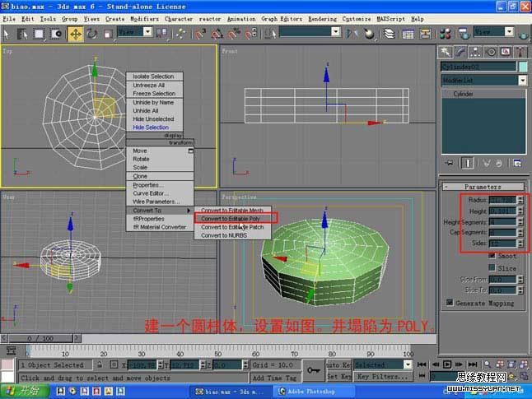532x399 pixels.
Task: Toggle Show End Result button
Action: point(467,163)
